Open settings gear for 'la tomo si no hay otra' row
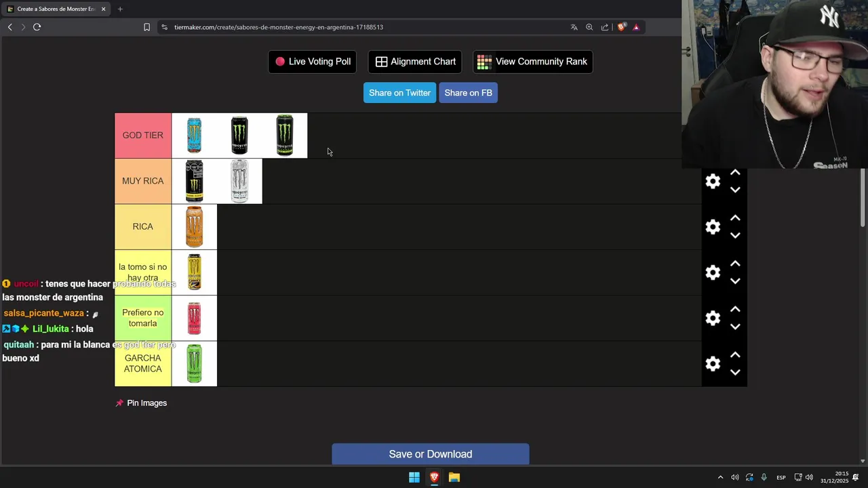 coord(713,272)
